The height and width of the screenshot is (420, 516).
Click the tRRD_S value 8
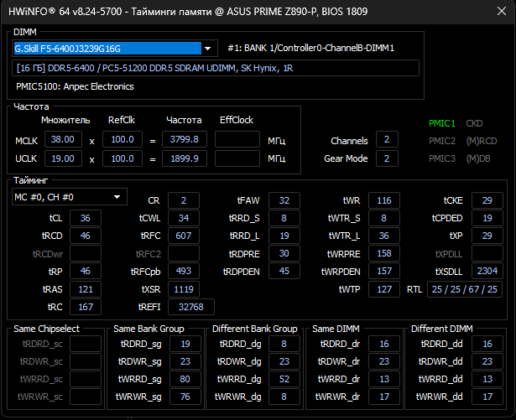284,219
